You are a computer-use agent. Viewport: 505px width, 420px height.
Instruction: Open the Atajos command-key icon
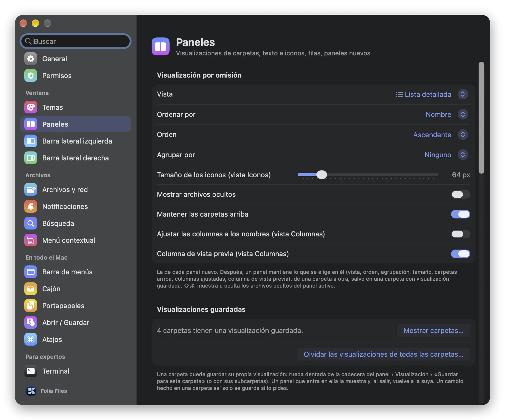point(31,340)
